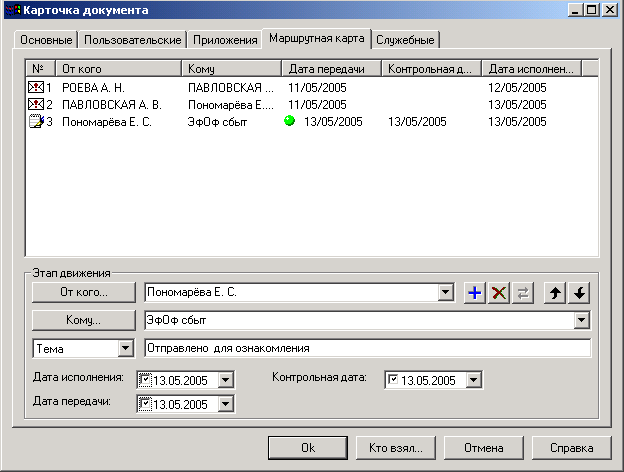Toggle the Дата передачи checkbox
The width and height of the screenshot is (624, 472).
tap(145, 404)
